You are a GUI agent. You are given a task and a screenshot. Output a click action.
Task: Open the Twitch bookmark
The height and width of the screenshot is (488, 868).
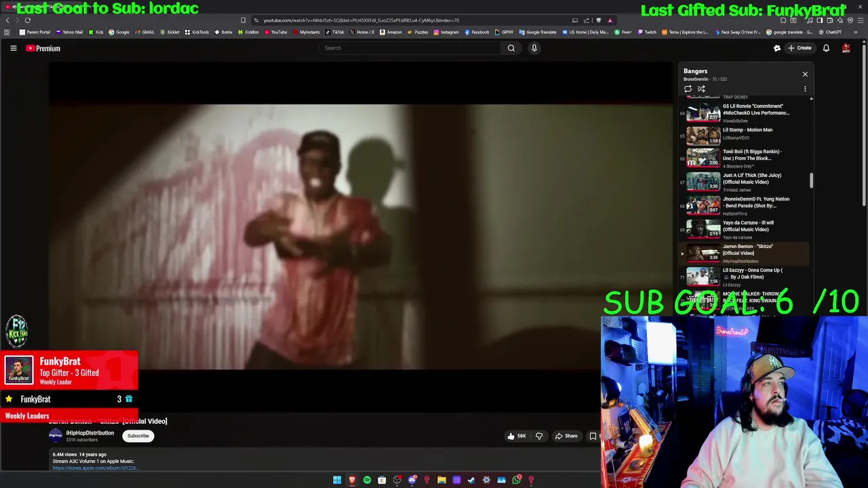click(647, 32)
